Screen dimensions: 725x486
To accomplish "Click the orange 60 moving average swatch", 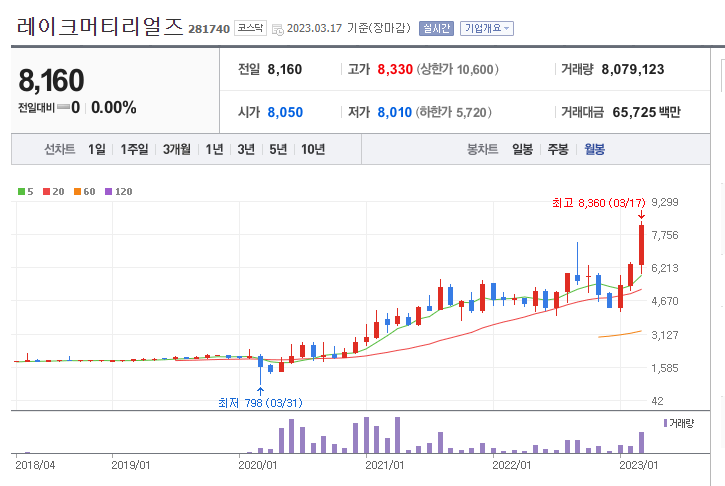I will point(77,191).
